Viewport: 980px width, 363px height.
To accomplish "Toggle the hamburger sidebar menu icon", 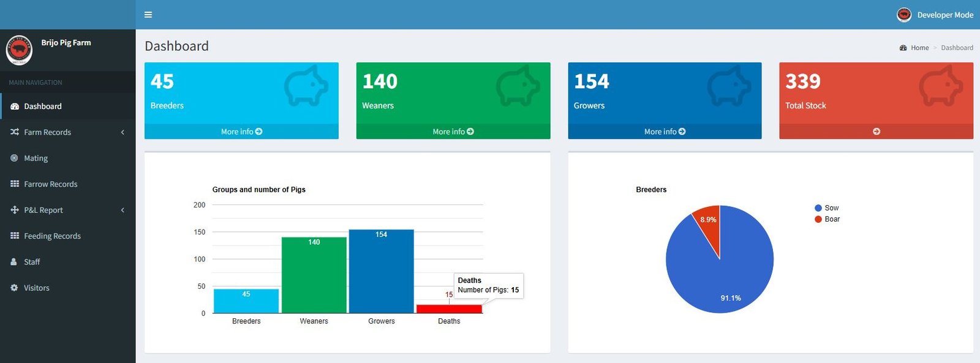I will tap(148, 15).
